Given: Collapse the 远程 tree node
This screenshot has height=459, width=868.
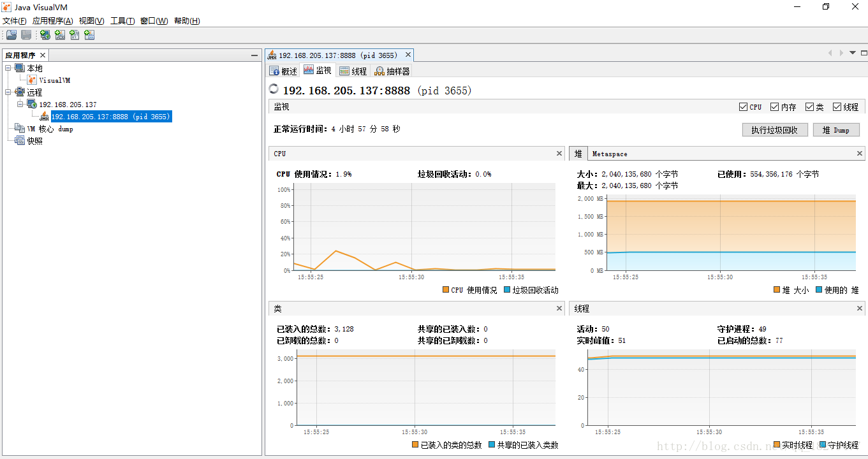Looking at the screenshot, I should pyautogui.click(x=8, y=92).
